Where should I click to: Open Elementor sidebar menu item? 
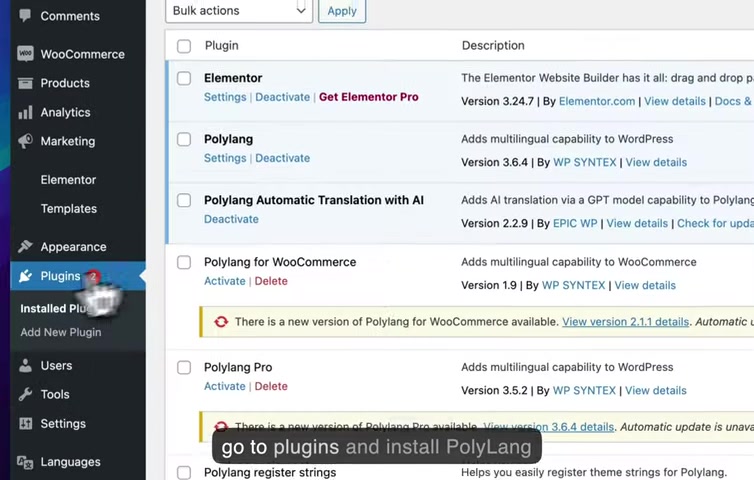point(68,179)
